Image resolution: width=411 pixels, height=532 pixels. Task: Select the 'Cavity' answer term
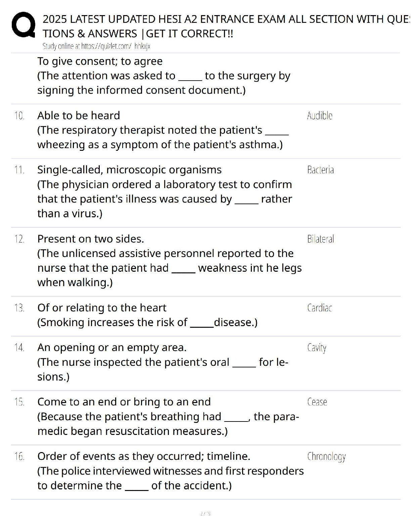click(317, 348)
